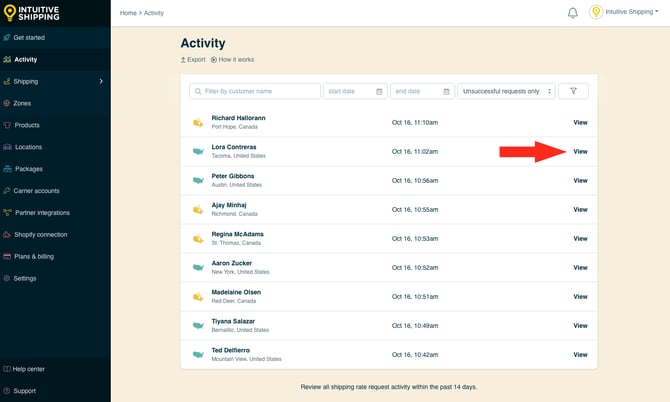The height and width of the screenshot is (402, 670).
Task: Click the start date input
Action: 355,91
